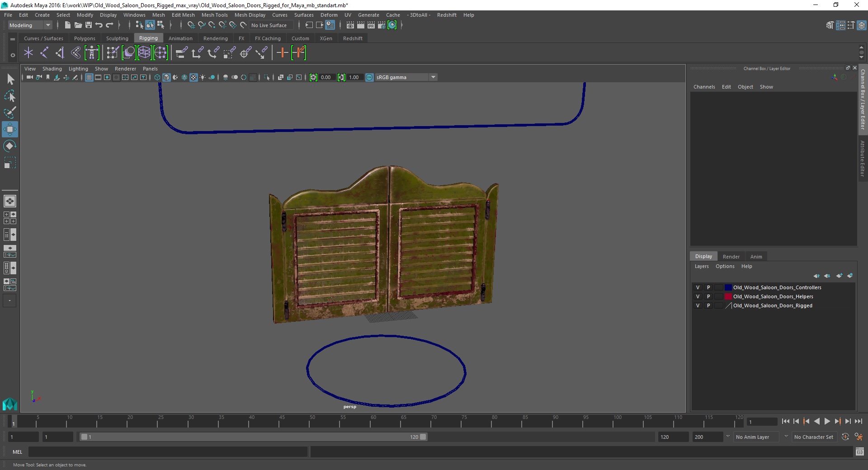This screenshot has width=868, height=470.
Task: Open the shelf options gear menu
Action: tap(13, 55)
